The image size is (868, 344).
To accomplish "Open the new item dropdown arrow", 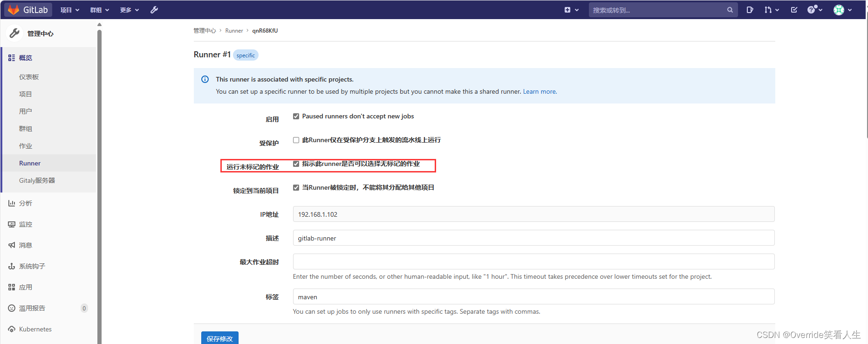I will click(x=577, y=10).
